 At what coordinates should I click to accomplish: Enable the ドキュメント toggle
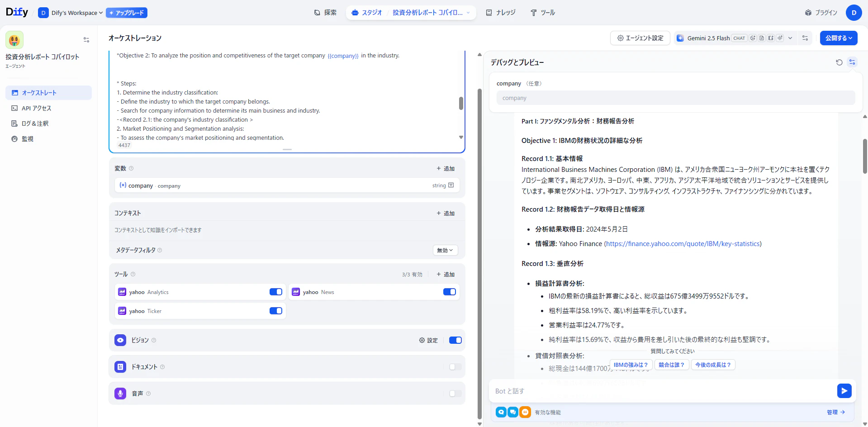tap(455, 367)
